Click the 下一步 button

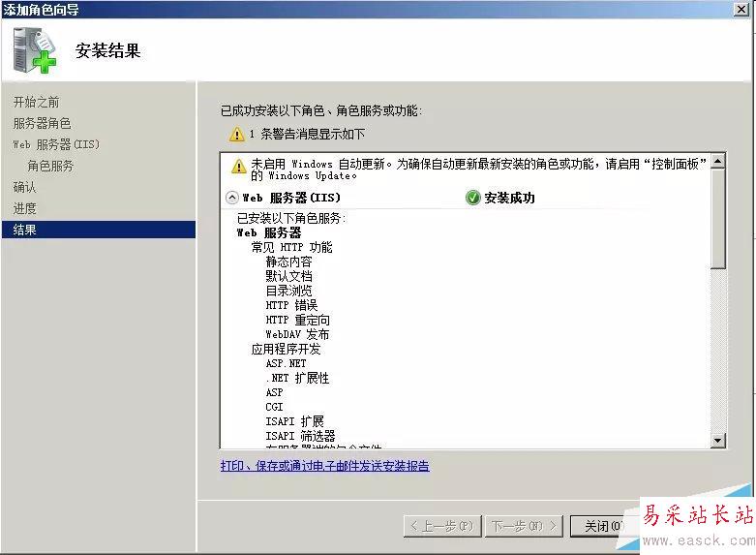tap(524, 526)
